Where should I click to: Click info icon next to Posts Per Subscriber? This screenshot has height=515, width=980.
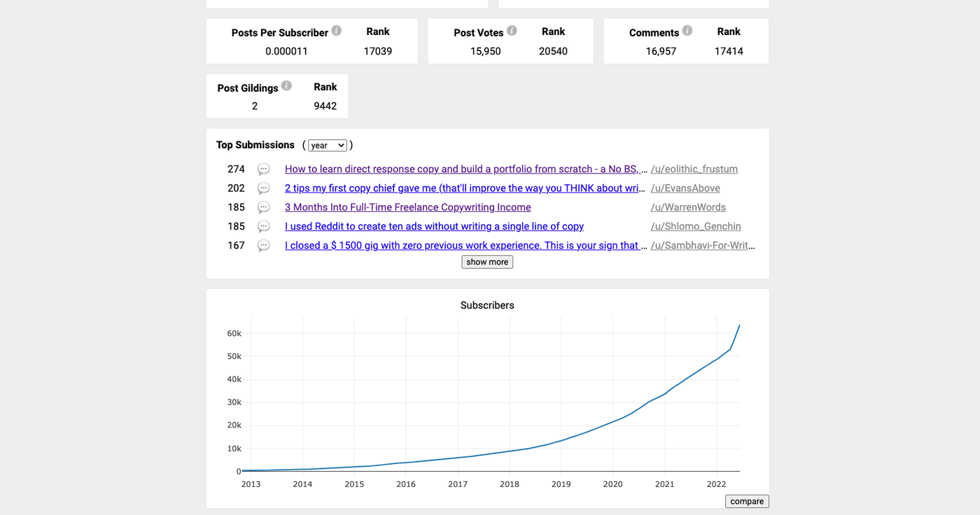337,31
